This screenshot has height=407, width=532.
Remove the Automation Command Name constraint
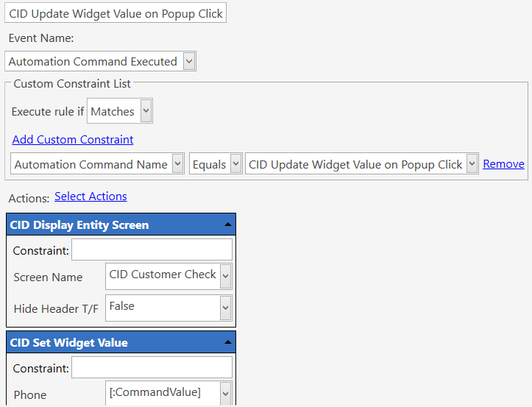point(503,164)
